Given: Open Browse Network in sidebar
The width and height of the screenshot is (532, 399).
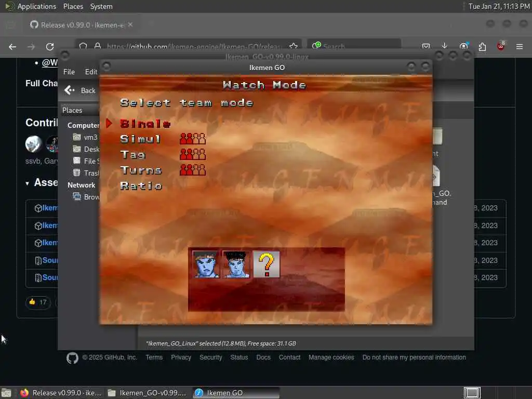Looking at the screenshot, I should [86, 197].
